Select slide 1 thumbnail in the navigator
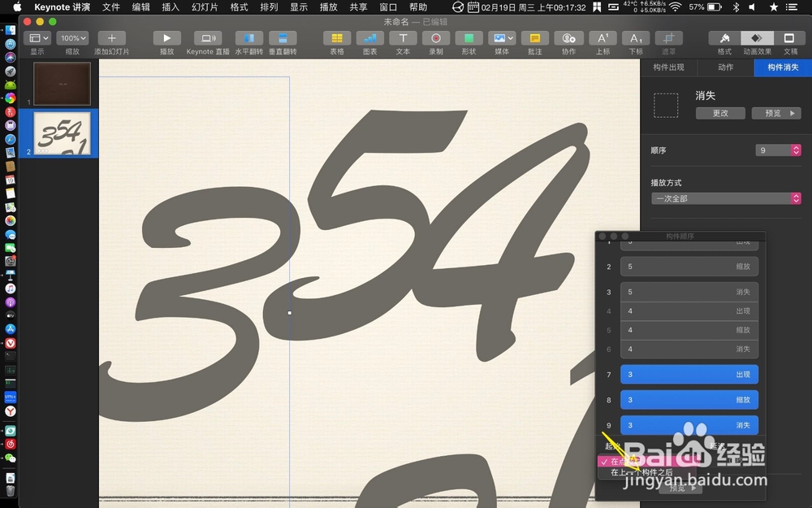The width and height of the screenshot is (812, 508). click(x=61, y=84)
